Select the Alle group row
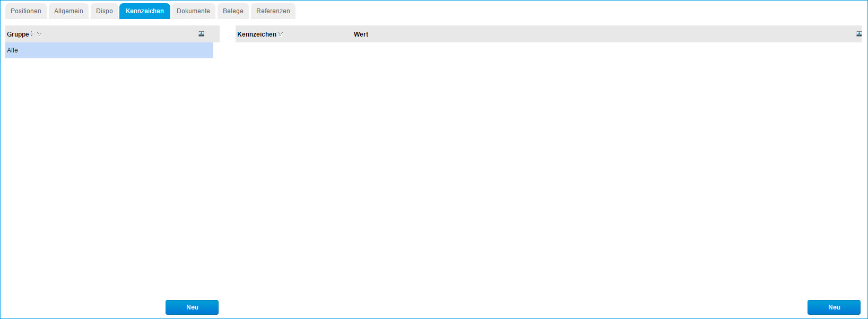Screen dimensions: 868x319 click(x=109, y=50)
